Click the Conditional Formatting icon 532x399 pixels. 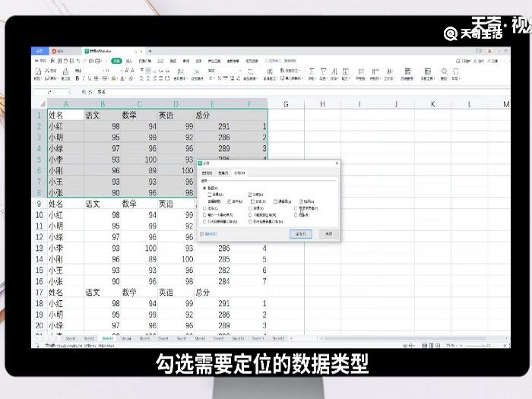(x=270, y=71)
